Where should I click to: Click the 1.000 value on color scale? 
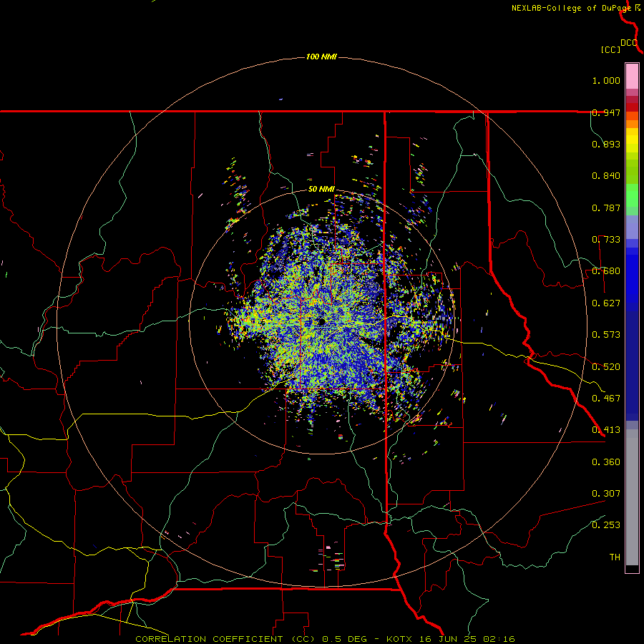point(606,80)
